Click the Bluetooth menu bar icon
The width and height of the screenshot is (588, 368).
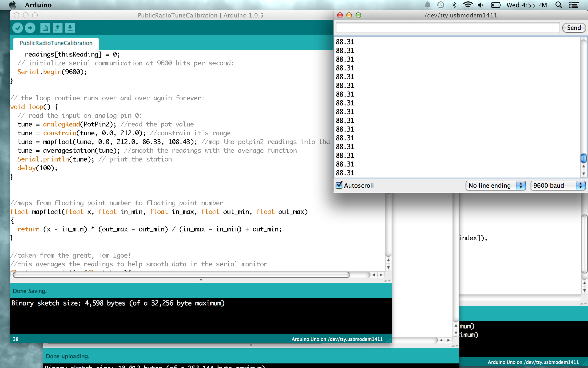454,5
